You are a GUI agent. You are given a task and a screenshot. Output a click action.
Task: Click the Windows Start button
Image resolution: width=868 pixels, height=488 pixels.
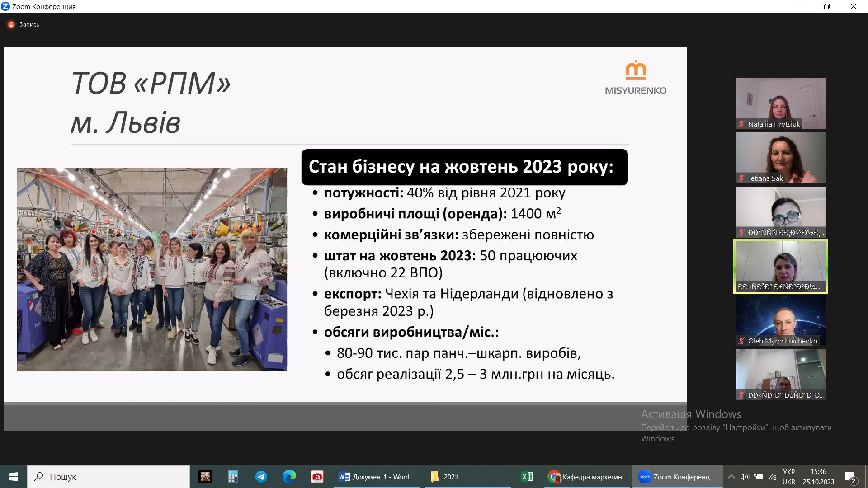pyautogui.click(x=13, y=477)
